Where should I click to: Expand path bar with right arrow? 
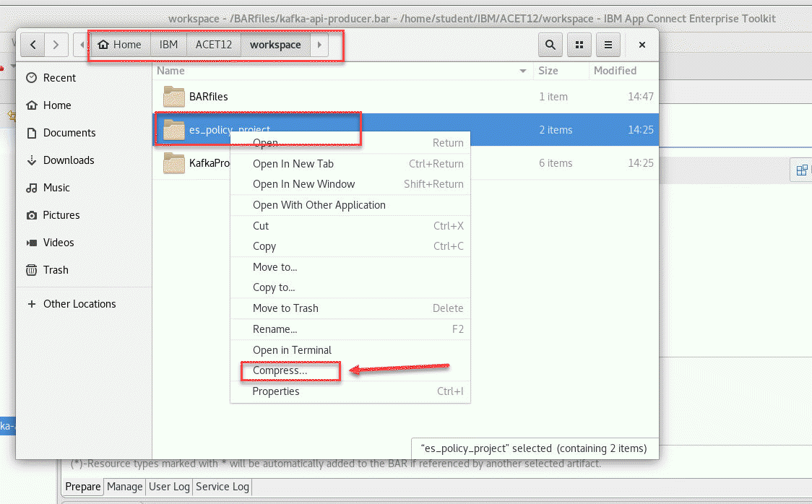pyautogui.click(x=319, y=45)
